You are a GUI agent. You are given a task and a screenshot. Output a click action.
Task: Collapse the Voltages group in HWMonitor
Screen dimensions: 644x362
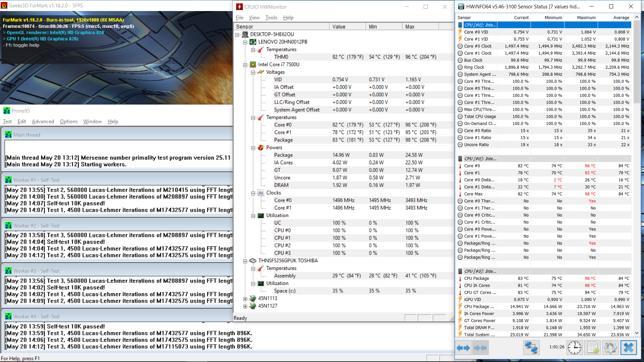click(253, 72)
